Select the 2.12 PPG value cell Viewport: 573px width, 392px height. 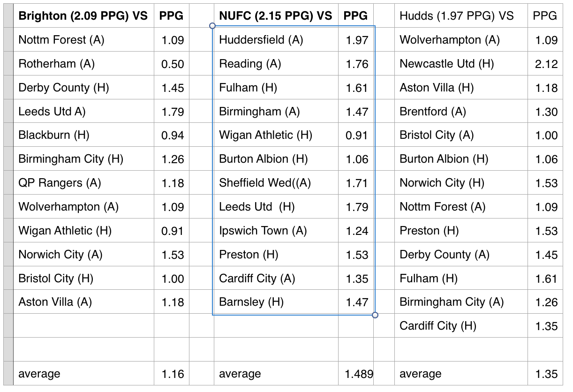tap(545, 64)
